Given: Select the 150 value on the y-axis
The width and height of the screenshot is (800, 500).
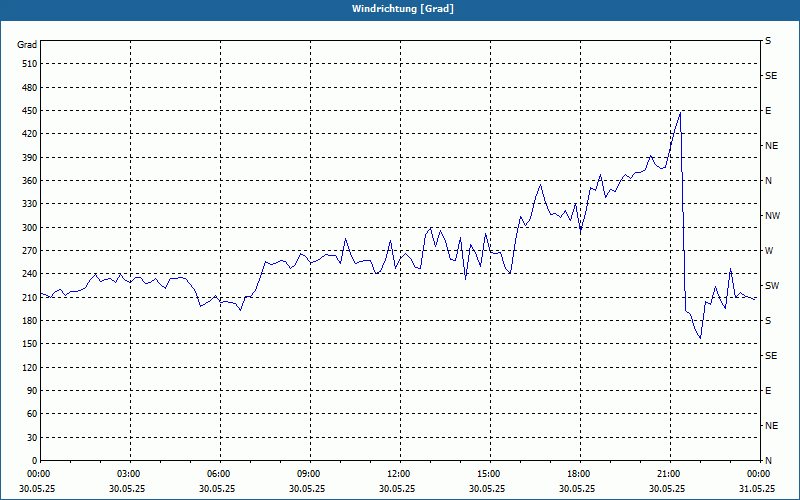Looking at the screenshot, I should [30, 344].
